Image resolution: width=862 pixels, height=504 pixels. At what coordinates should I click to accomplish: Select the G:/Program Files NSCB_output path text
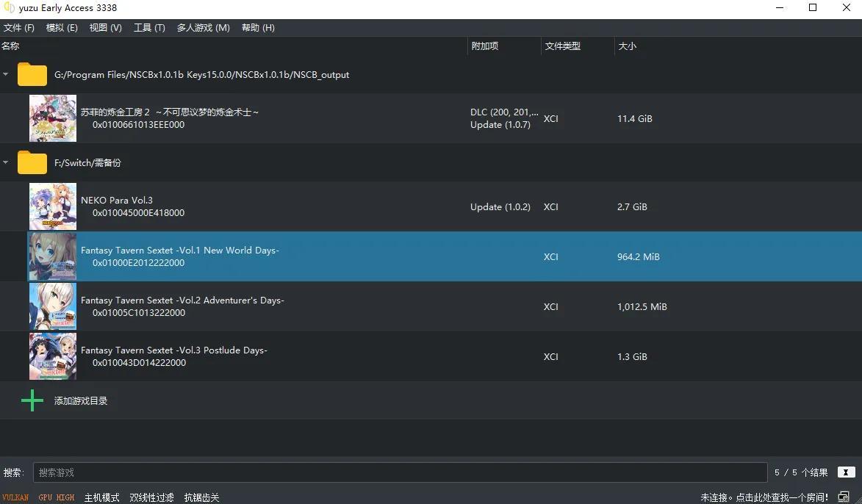[x=202, y=75]
